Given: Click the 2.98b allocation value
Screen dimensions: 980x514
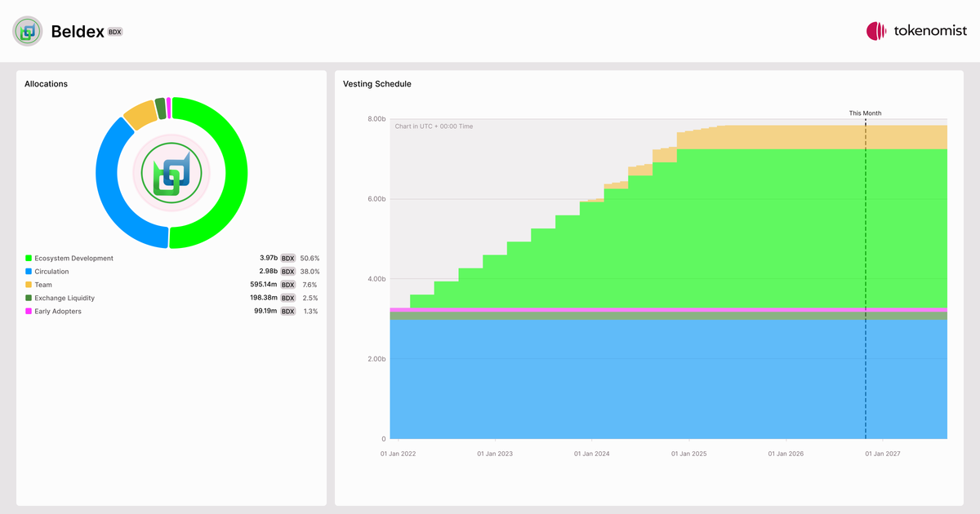Looking at the screenshot, I should point(269,272).
